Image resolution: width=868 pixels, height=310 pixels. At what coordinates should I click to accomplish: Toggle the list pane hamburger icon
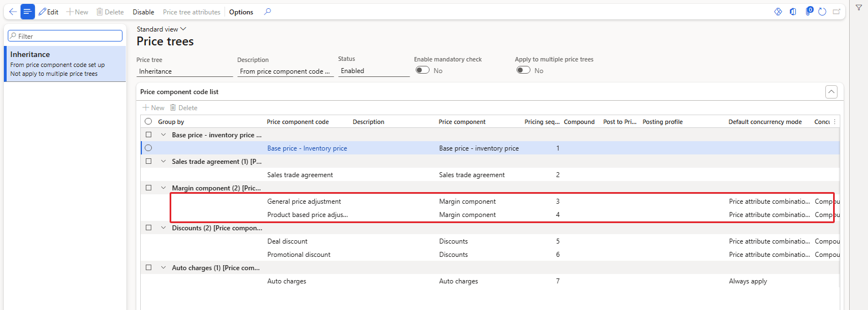tap(28, 12)
